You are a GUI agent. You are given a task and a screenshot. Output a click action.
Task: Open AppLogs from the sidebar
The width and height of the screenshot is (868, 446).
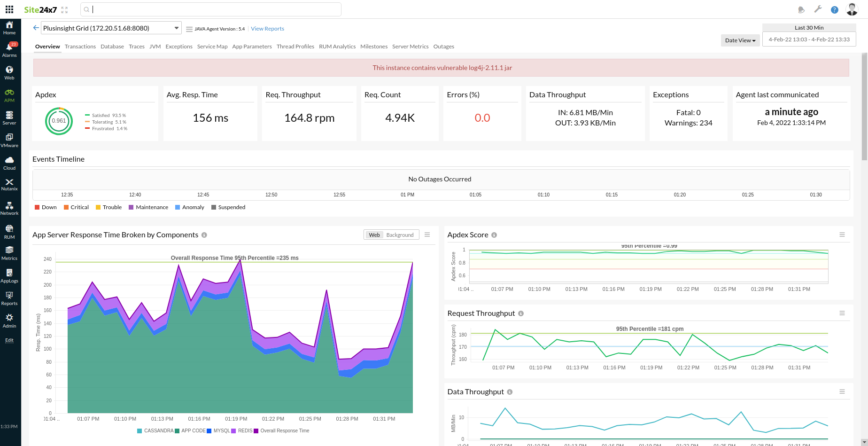pyautogui.click(x=9, y=275)
